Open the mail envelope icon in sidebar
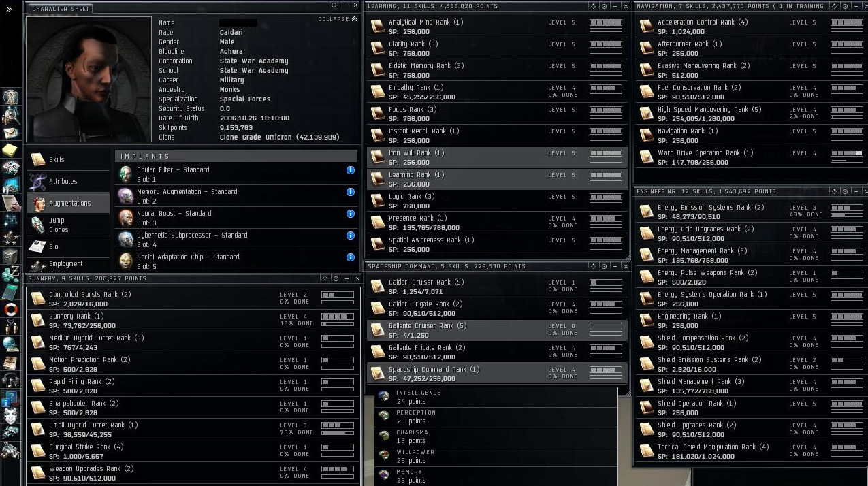This screenshot has height=486, width=868. click(11, 131)
